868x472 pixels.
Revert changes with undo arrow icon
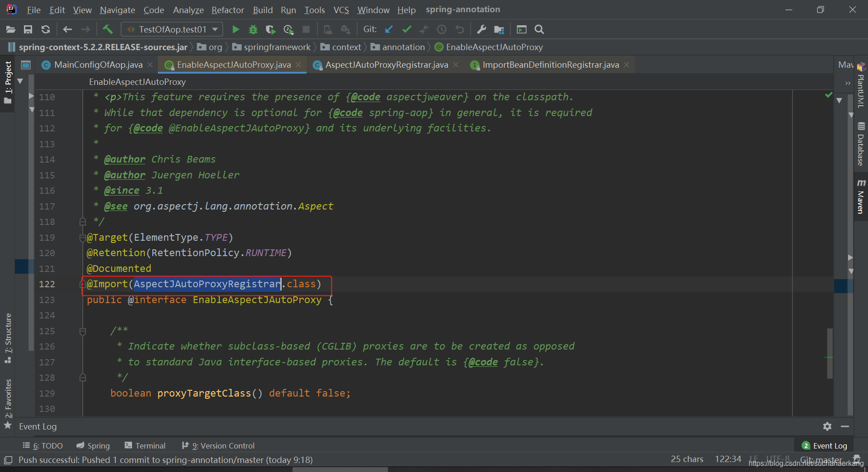coord(460,29)
